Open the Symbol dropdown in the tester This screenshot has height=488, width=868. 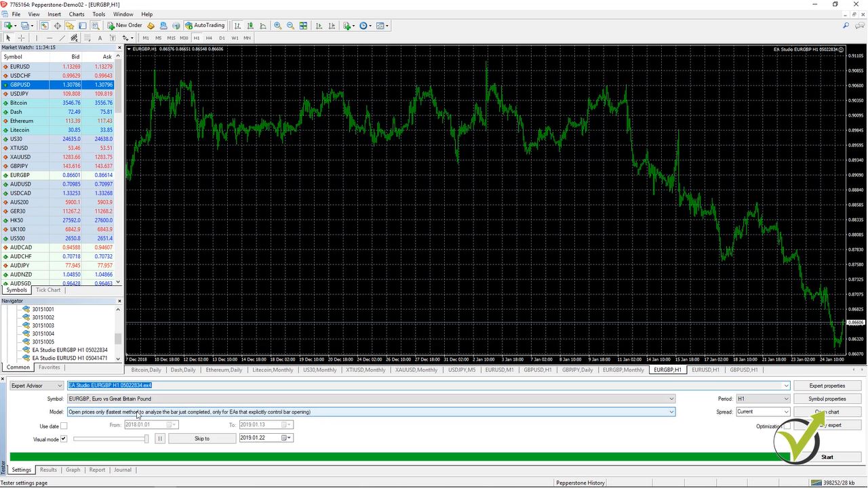(671, 399)
